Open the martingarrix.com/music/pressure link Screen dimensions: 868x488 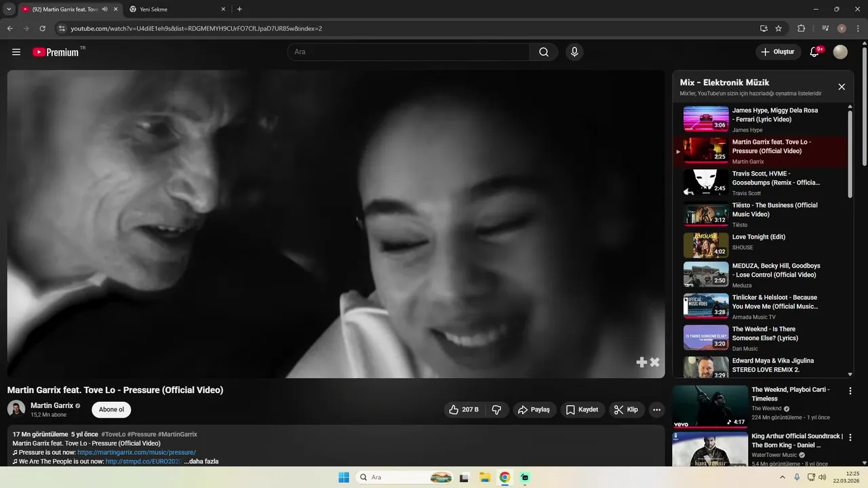(x=136, y=452)
